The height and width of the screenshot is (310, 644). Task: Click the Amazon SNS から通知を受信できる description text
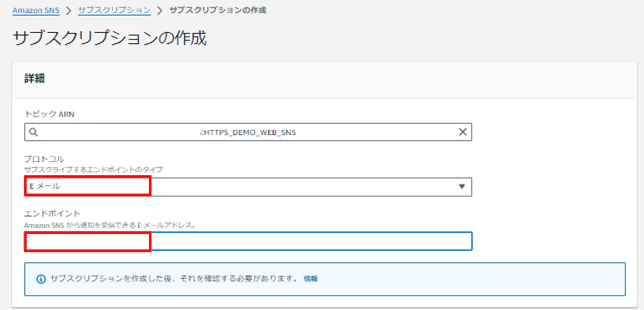coord(110,225)
